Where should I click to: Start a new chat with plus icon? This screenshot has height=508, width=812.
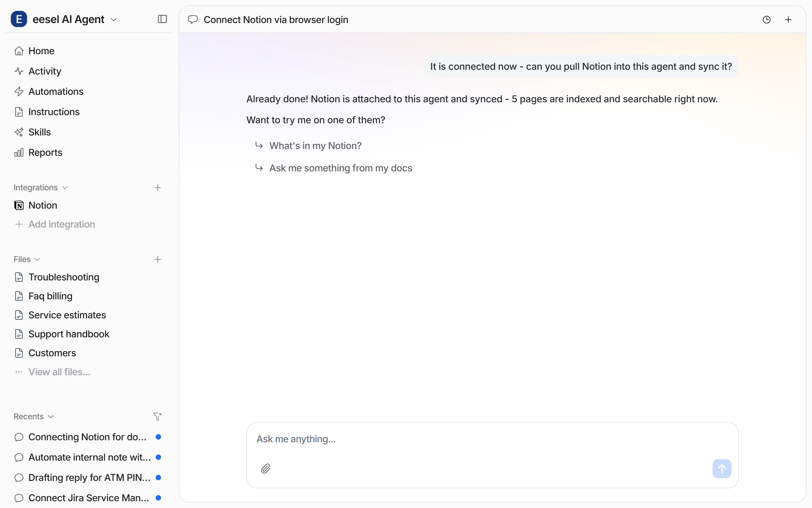coord(788,20)
